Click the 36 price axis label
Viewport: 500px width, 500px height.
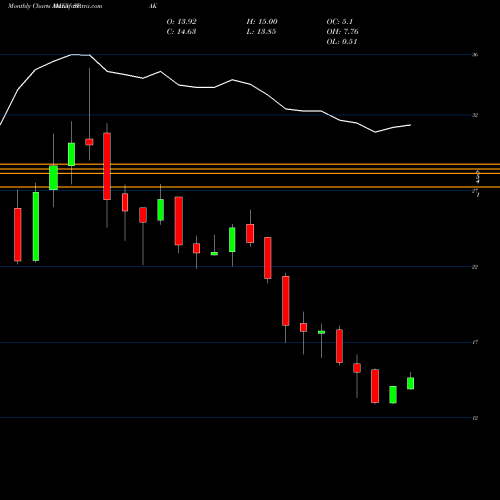tap(475, 55)
